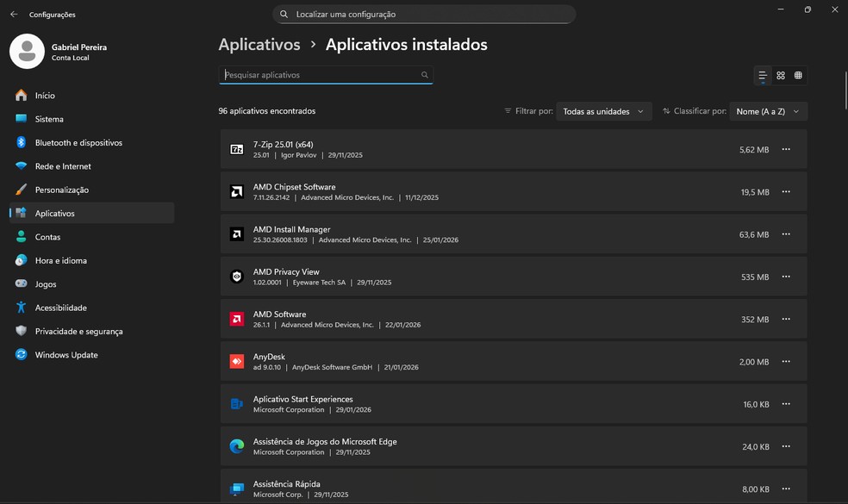The height and width of the screenshot is (504, 848).
Task: Click the AMD Software red icon
Action: pyautogui.click(x=237, y=319)
